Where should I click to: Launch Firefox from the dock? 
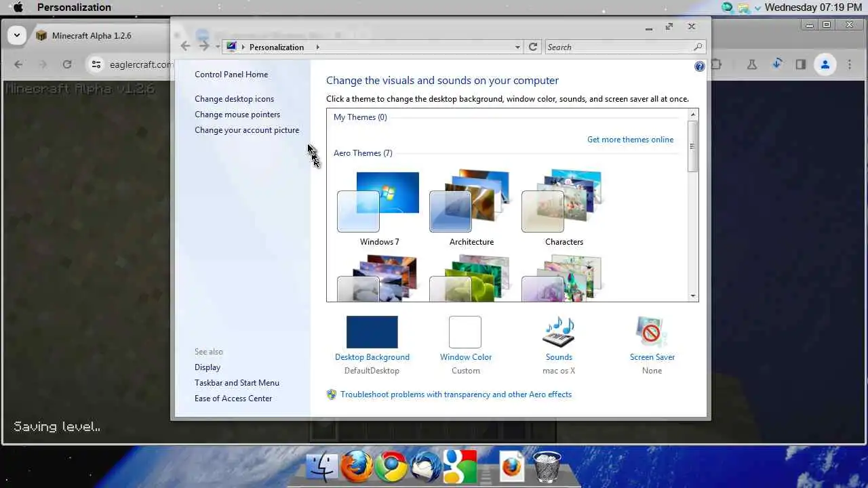point(357,466)
